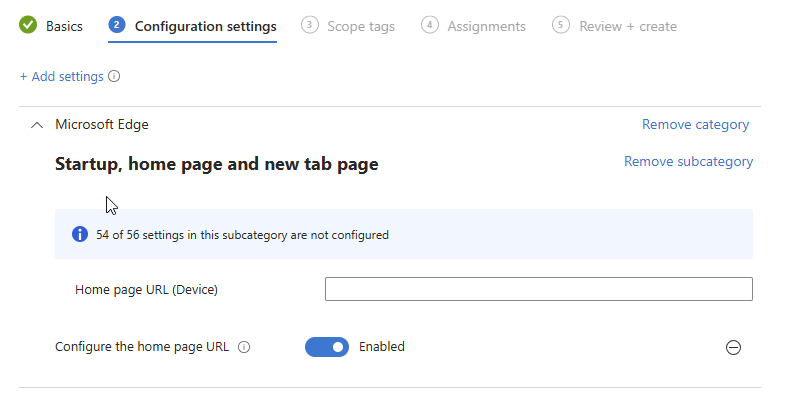Open the info tooltip beside Add settings
The height and width of the screenshot is (393, 795).
tap(114, 77)
